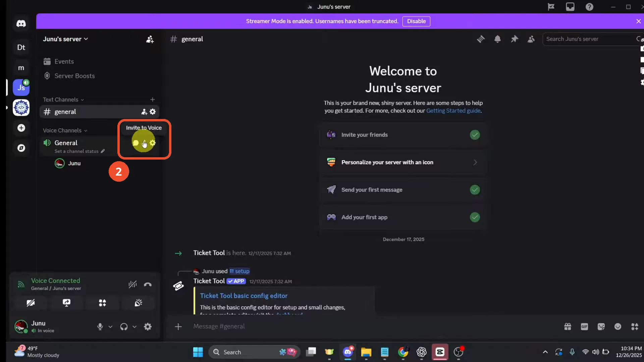Turn on camera in voice panel
644x362 pixels.
tap(31, 303)
